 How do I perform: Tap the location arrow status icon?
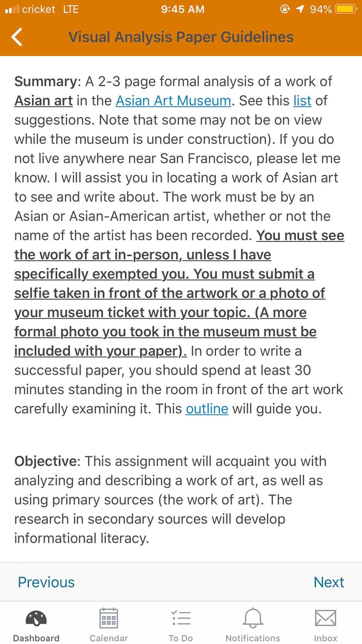[300, 9]
